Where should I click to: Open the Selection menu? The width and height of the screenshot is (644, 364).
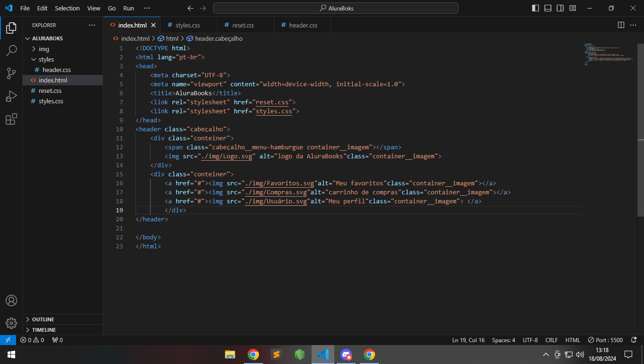point(67,8)
